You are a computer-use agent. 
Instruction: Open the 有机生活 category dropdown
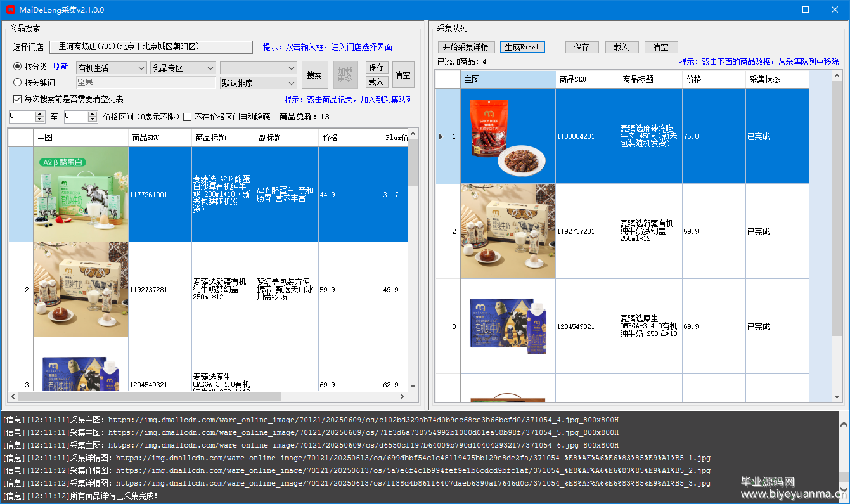click(x=112, y=68)
